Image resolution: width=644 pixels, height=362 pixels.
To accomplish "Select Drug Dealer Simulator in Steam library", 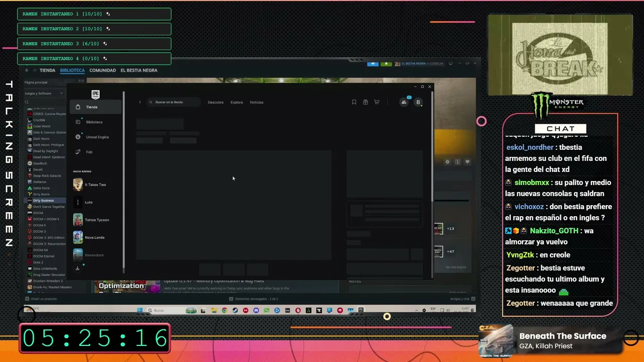I will click(47, 275).
